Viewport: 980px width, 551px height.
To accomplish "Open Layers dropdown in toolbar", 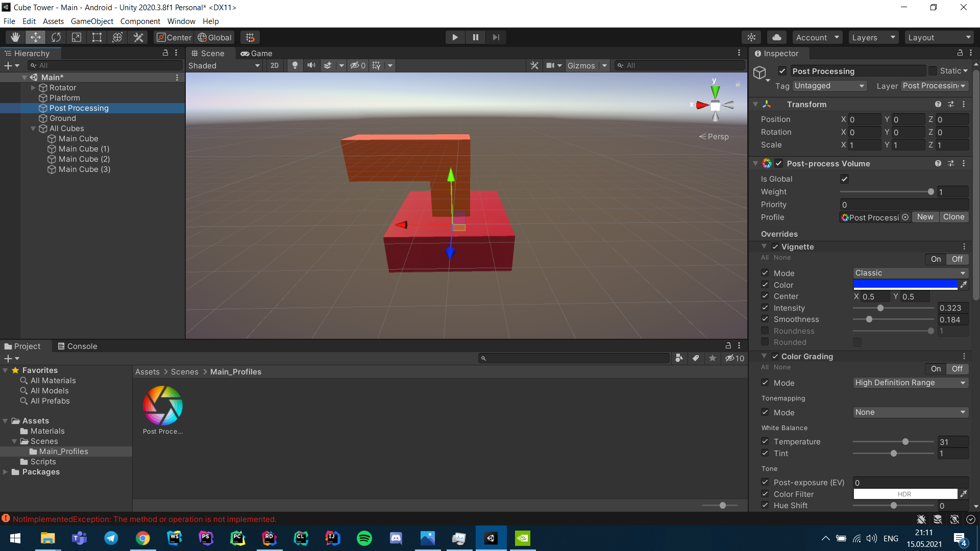I will click(873, 37).
